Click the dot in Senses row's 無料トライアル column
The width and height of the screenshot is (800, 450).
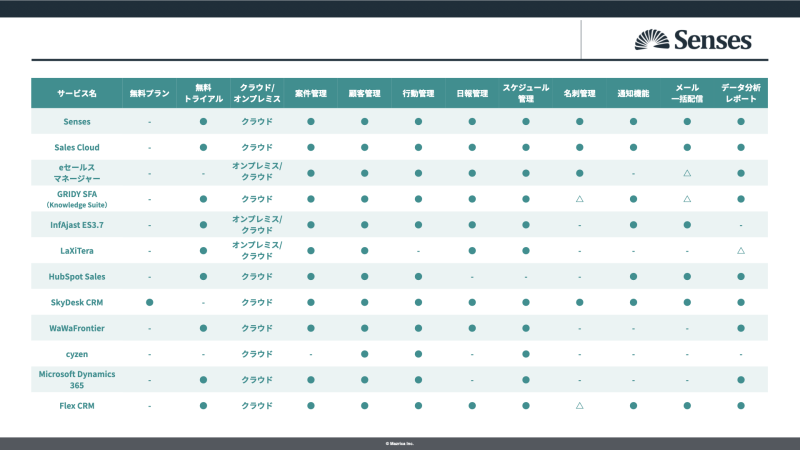[x=203, y=121]
